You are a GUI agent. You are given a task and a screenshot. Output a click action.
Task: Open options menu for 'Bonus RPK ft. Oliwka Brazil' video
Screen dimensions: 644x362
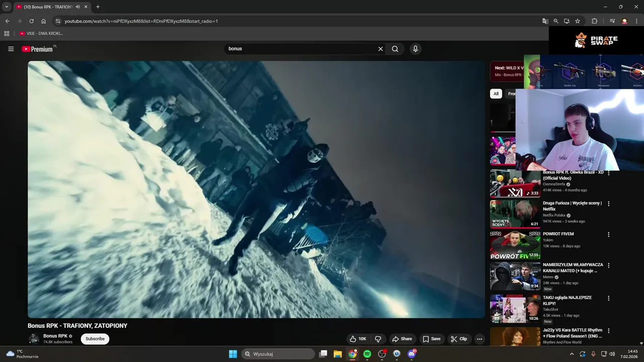(609, 173)
